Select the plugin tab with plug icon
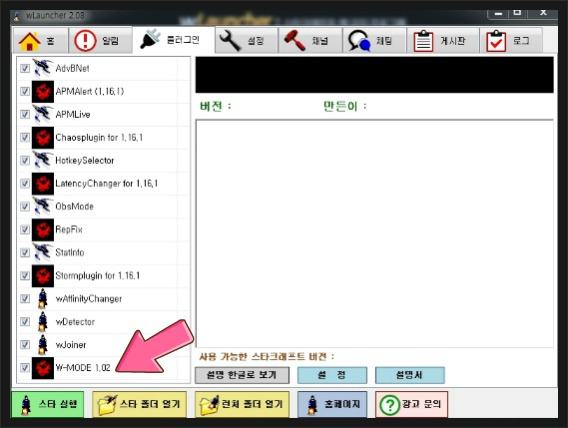Image resolution: width=568 pixels, height=428 pixels. coord(174,40)
